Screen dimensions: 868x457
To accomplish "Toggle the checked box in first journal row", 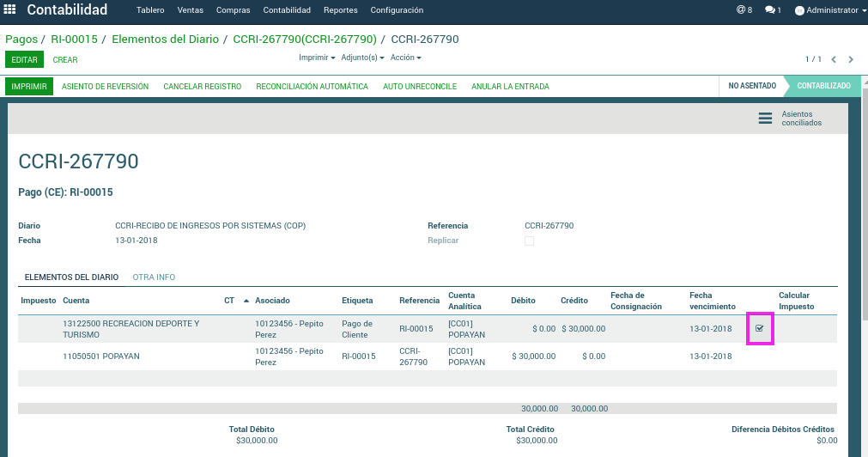I will pos(759,328).
